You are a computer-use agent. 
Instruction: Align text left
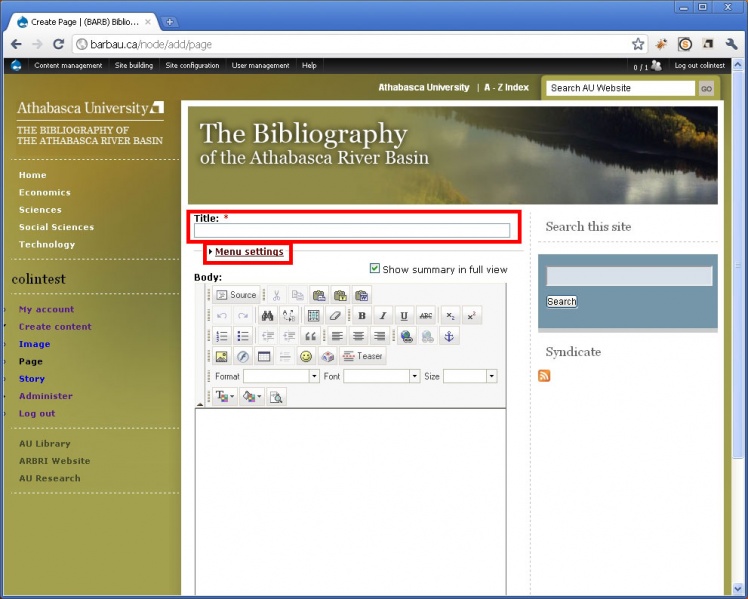tap(337, 336)
